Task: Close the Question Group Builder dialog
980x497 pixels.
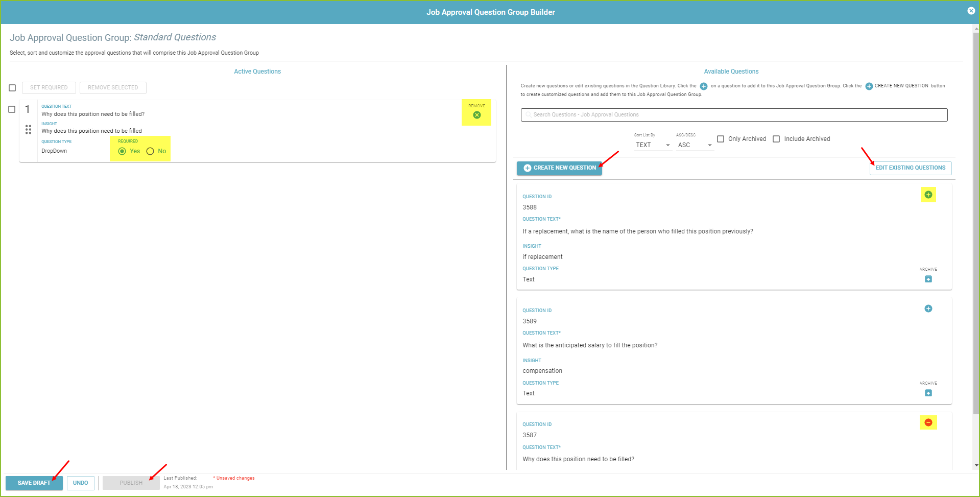Action: (971, 11)
